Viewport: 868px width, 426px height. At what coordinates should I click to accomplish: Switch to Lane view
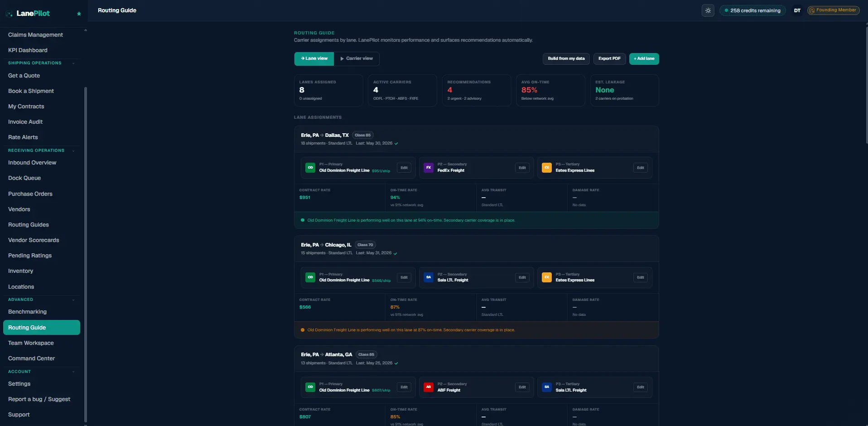coord(314,58)
